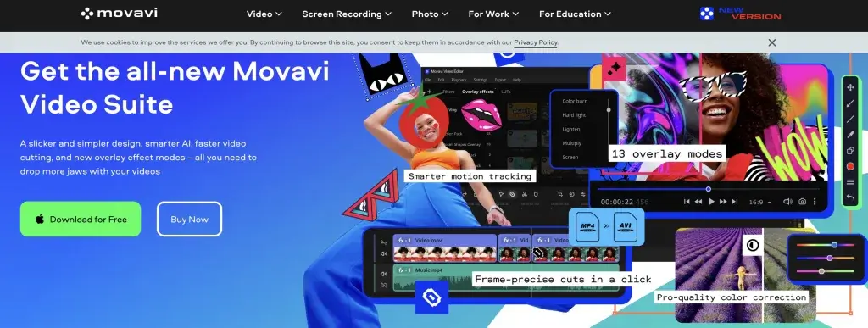Toggle link icon on Music.mp4 track
Screen dimensions: 868x328
point(383,286)
